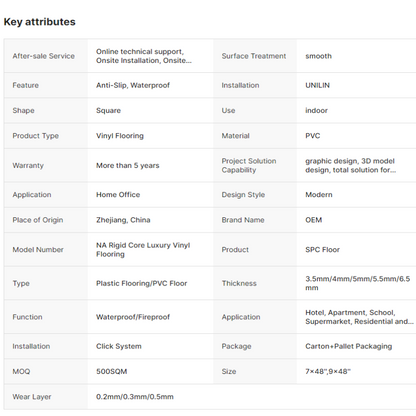416x416 pixels.
Task: Select the UNILIN installation value
Action: point(317,85)
